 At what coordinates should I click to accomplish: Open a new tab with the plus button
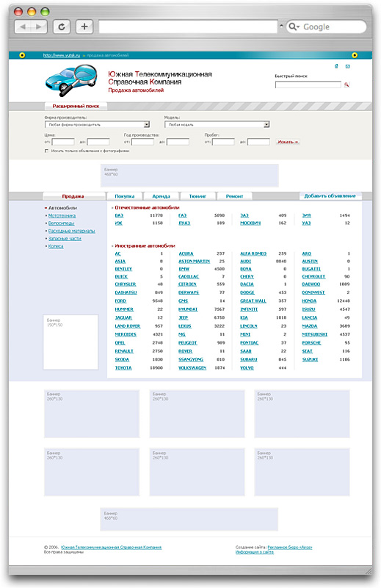84,26
